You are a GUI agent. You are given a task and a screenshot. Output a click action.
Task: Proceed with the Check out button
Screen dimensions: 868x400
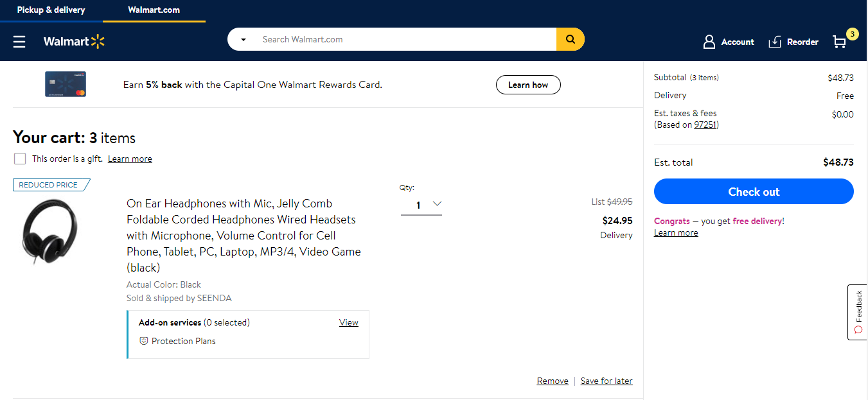coord(754,191)
